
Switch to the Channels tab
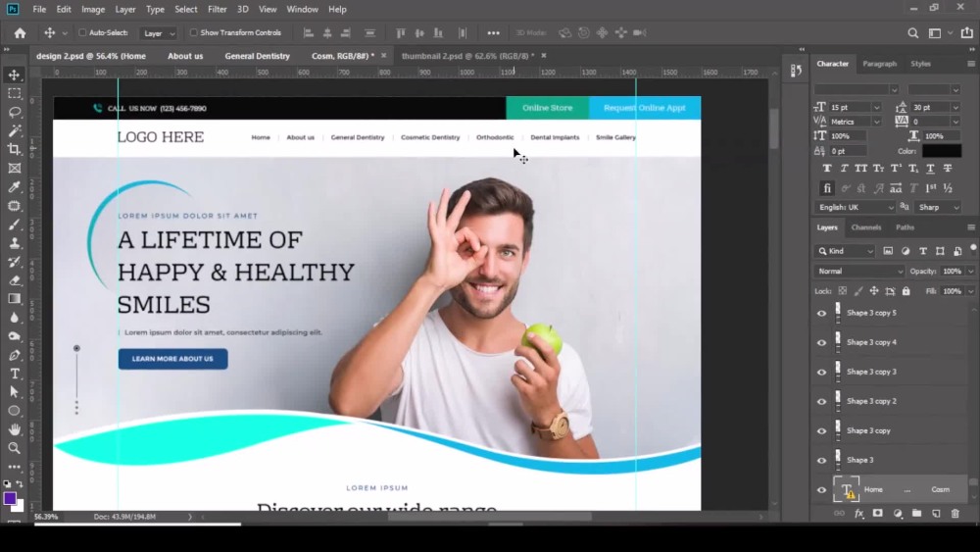865,227
